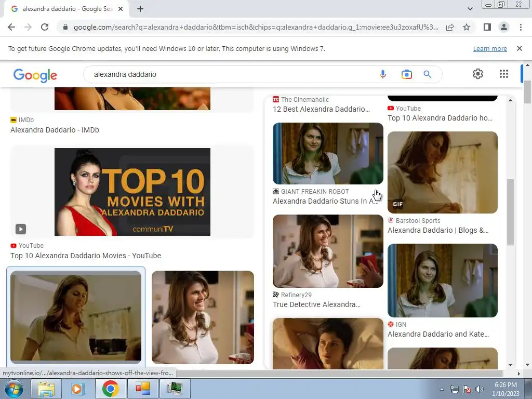Open Chrome three-dot menu
532x399 pixels.
521,27
